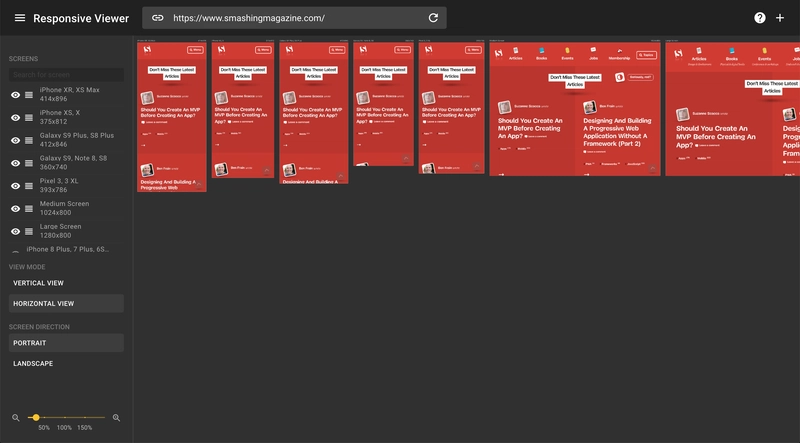Click Topics button in Medium Screen preview
Image resolution: width=800 pixels, height=443 pixels.
coord(646,55)
